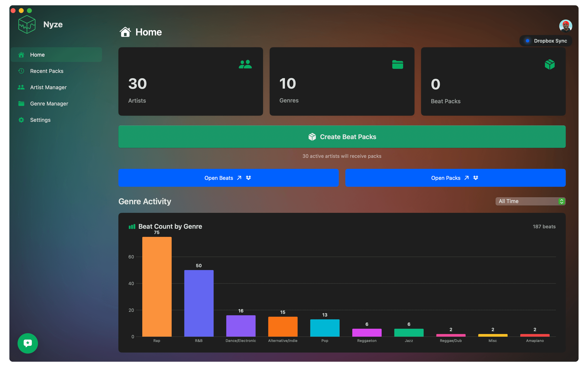
Task: Open Settings via the gear icon
Action: click(21, 120)
